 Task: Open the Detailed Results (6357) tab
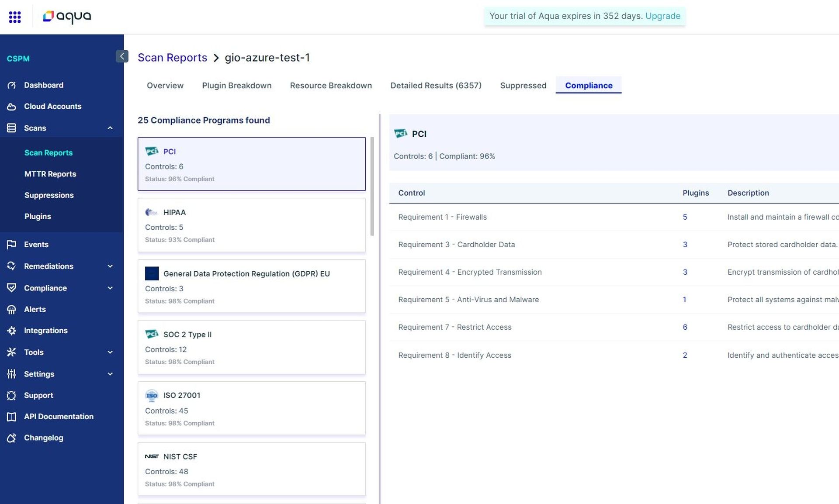point(436,86)
